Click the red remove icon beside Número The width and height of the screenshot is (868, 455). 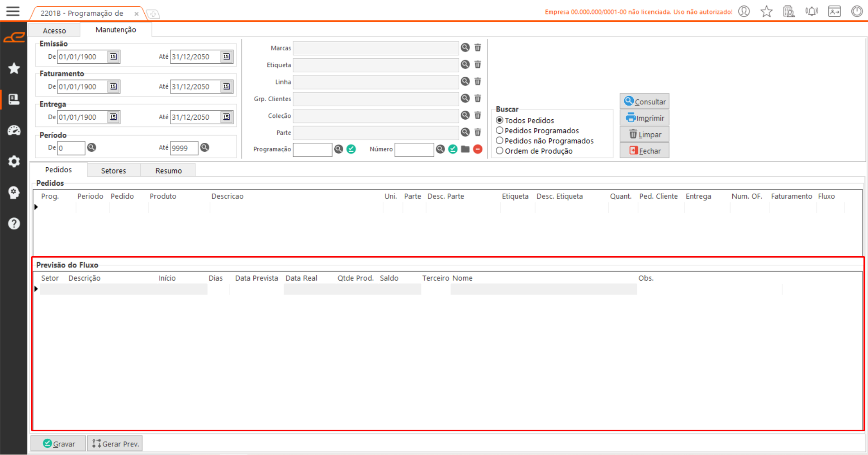(478, 149)
